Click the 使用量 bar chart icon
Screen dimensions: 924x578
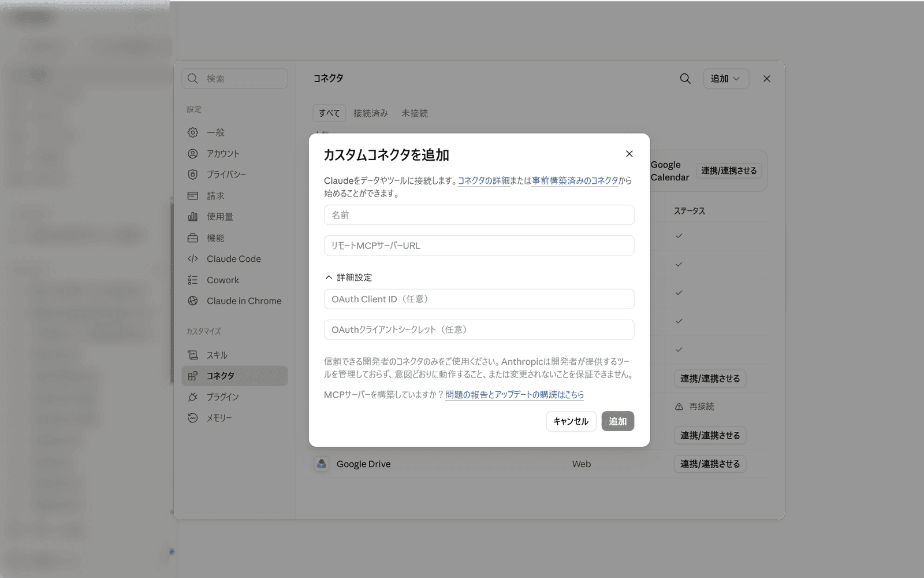tap(193, 217)
